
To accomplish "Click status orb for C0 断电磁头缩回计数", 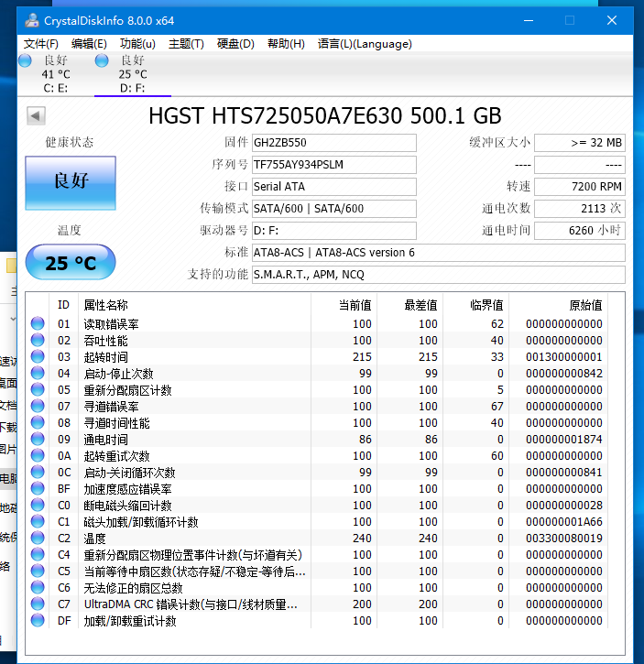I will pyautogui.click(x=38, y=506).
